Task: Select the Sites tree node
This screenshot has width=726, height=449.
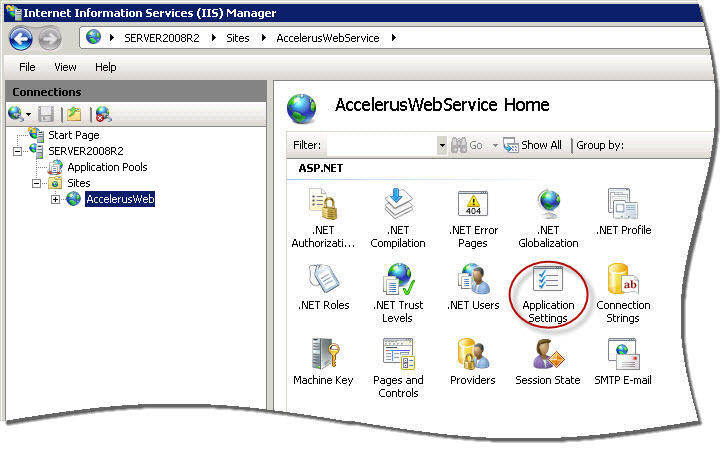Action: click(79, 183)
